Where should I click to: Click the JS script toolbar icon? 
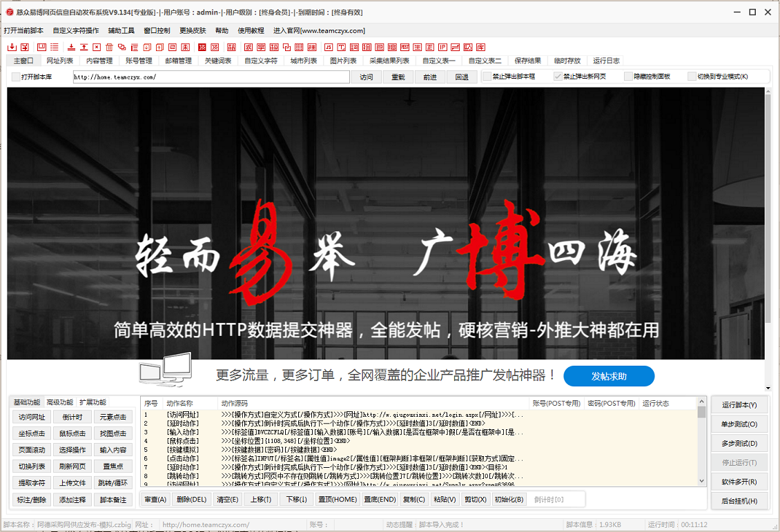point(329,47)
